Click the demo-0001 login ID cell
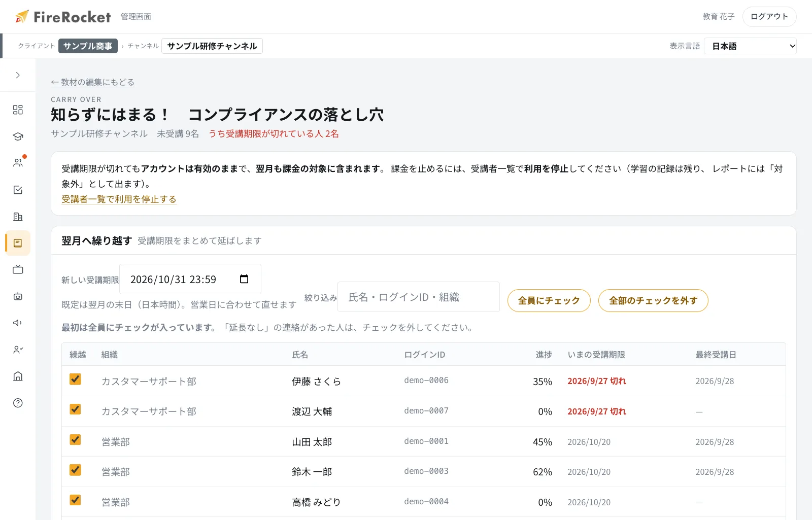812x520 pixels. 426,441
